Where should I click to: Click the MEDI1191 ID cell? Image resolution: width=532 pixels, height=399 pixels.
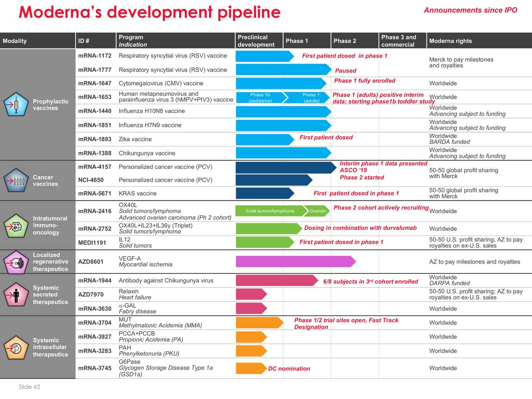(92, 243)
